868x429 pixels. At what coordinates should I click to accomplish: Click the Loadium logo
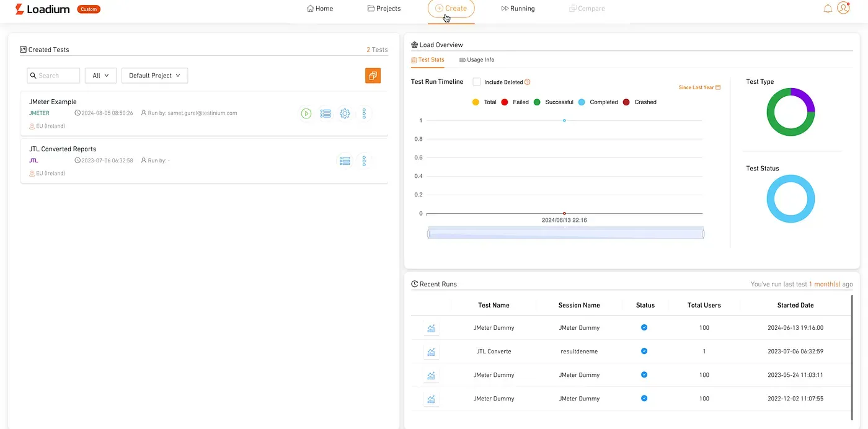[x=42, y=9]
